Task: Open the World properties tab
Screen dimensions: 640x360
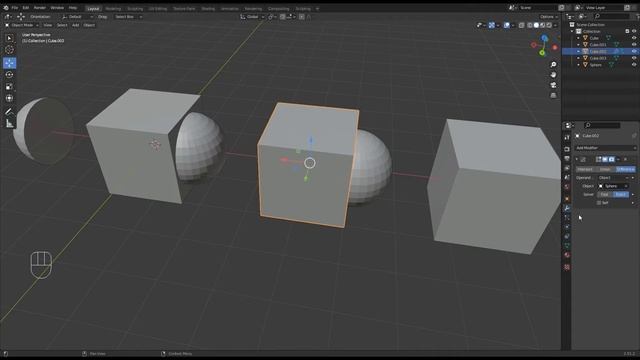Action: click(x=567, y=186)
